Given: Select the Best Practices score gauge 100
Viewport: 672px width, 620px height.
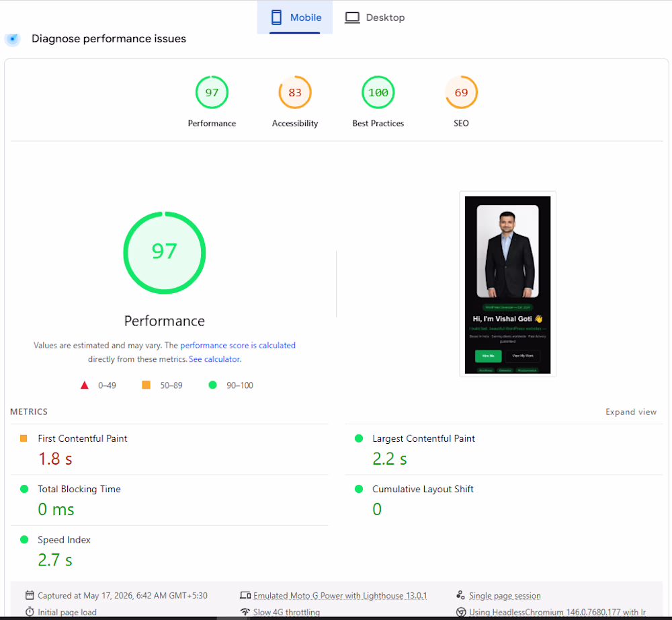Looking at the screenshot, I should coord(378,92).
